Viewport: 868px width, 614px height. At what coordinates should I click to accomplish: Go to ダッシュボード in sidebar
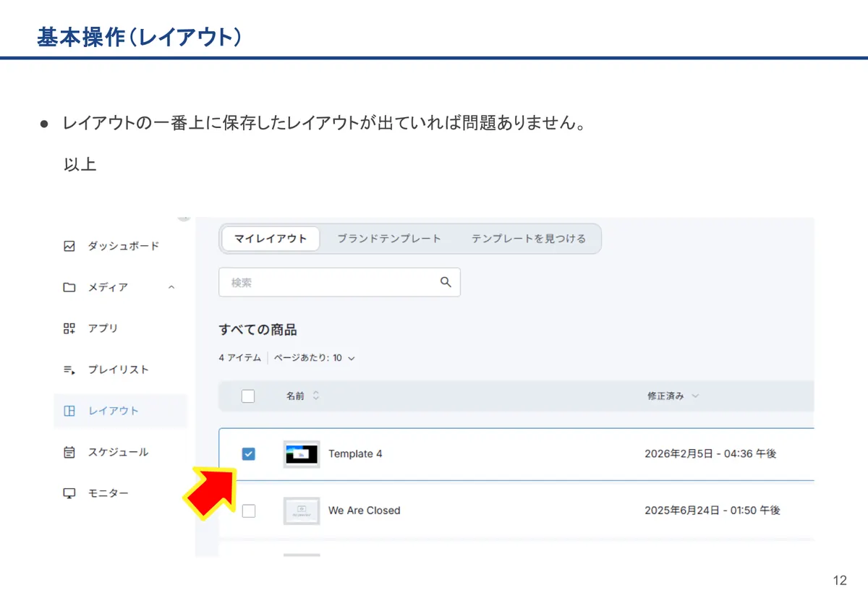click(124, 246)
